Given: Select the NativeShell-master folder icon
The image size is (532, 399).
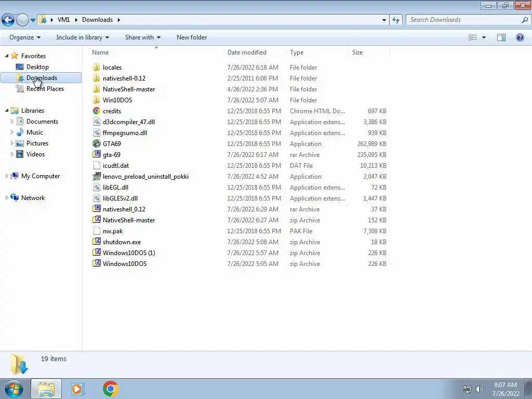Looking at the screenshot, I should (x=96, y=89).
